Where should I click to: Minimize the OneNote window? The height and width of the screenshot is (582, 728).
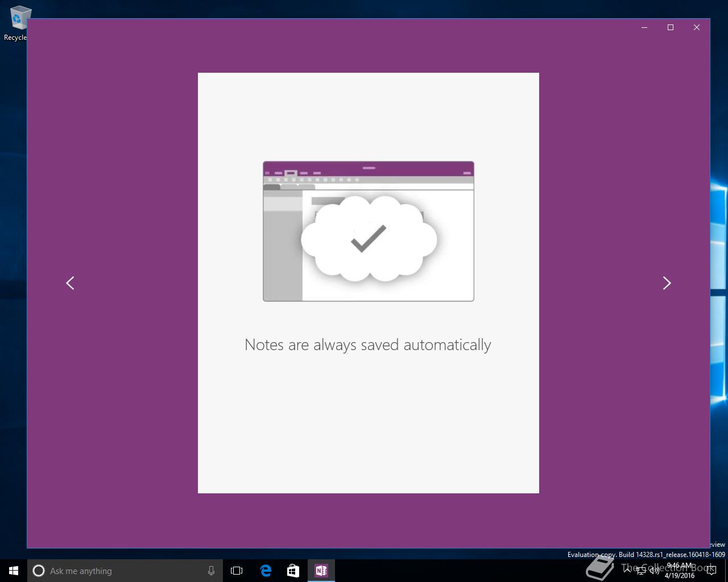tap(644, 27)
